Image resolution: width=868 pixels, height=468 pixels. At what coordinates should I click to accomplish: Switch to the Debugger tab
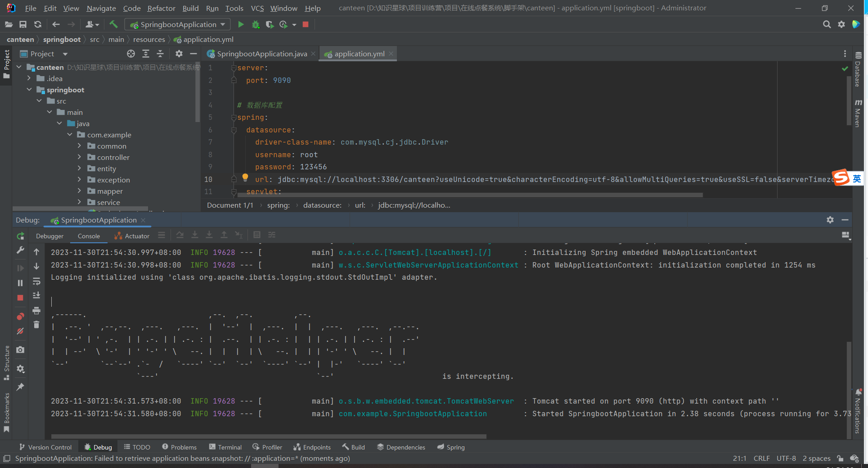49,236
